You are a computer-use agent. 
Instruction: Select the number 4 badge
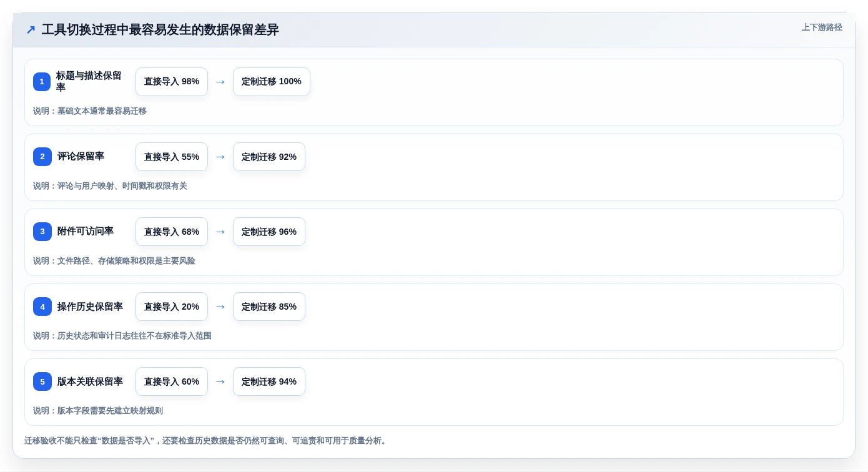[42, 307]
